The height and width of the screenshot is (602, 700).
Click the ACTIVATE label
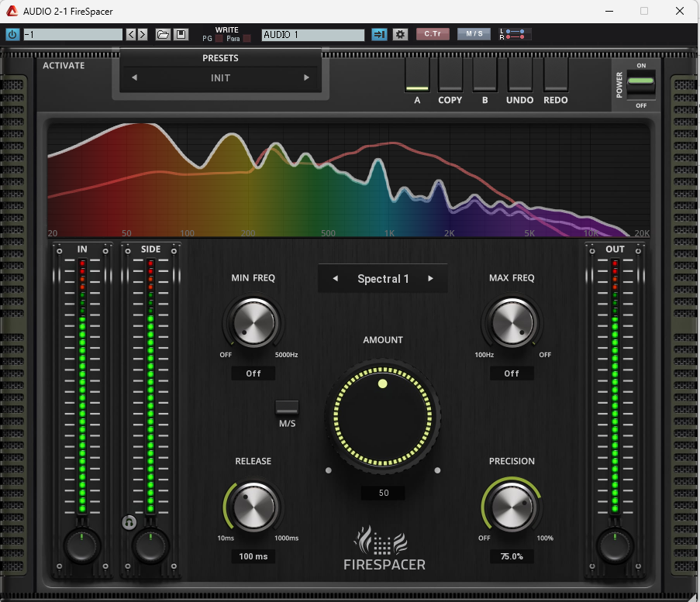click(x=64, y=66)
